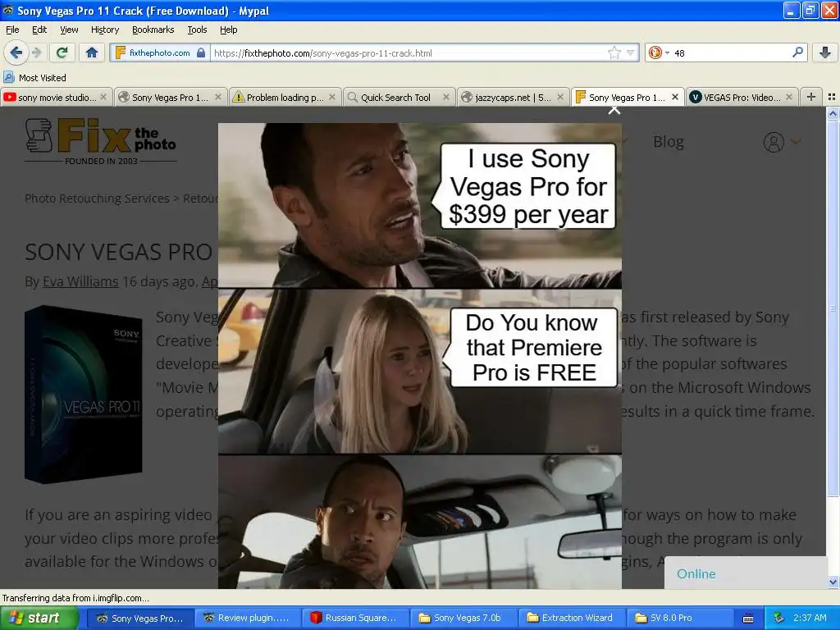Open the Sony Vegas 7.0b taskbar folder
840x630 pixels.
[463, 619]
